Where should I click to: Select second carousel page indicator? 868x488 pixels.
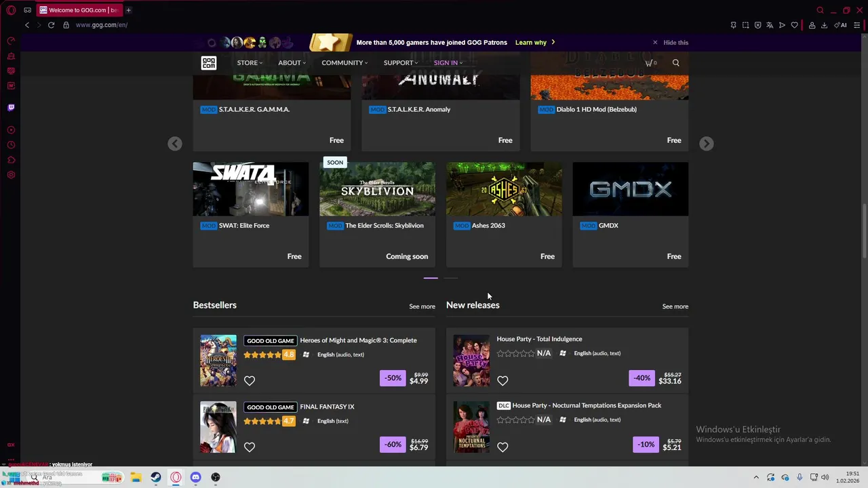451,278
